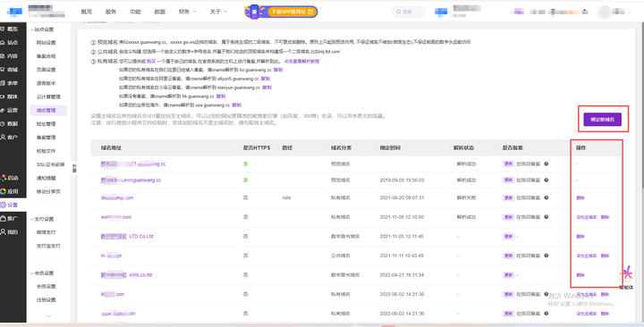Image resolution: width=644 pixels, height=327 pixels.
Task: Click the down chevron below the settings list
Action: click(48, 315)
